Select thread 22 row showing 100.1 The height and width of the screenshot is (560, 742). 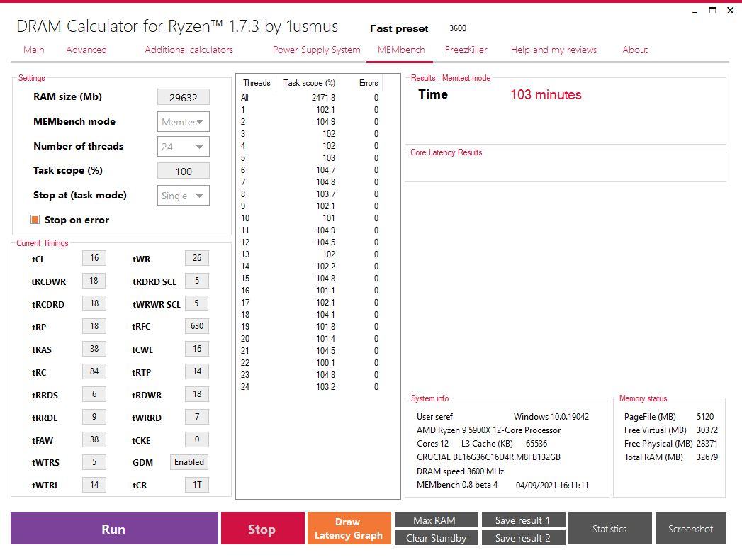[310, 363]
